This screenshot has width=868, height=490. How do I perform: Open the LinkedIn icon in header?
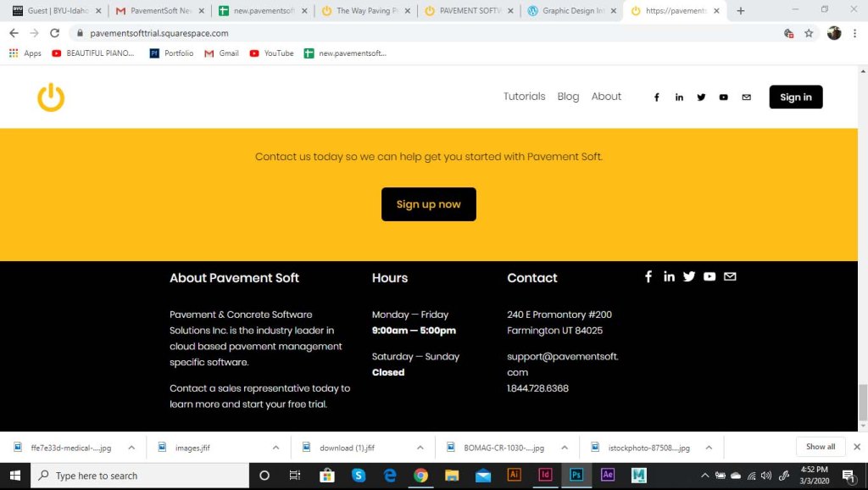point(679,97)
